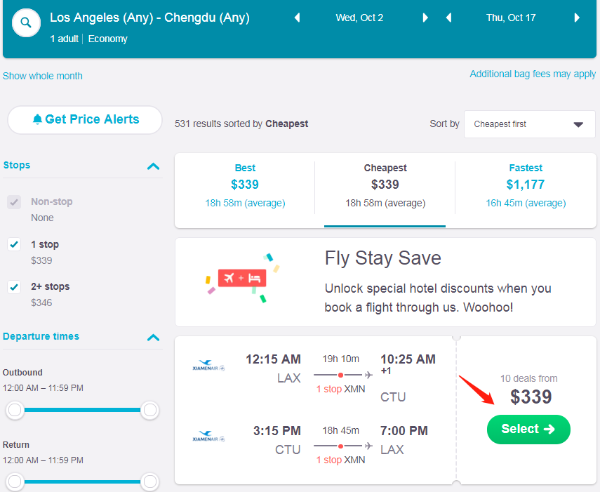
Task: Click the Fly Stay Save promo banner
Action: point(385,282)
